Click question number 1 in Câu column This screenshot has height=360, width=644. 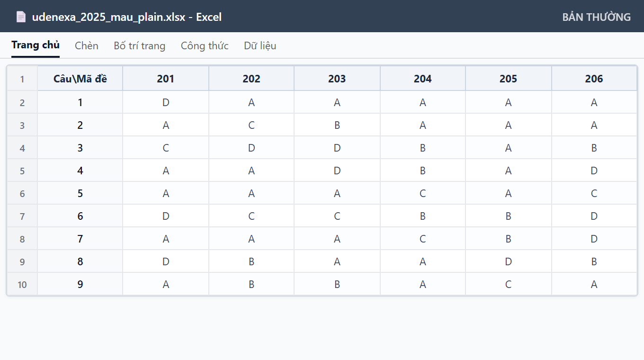tap(80, 102)
